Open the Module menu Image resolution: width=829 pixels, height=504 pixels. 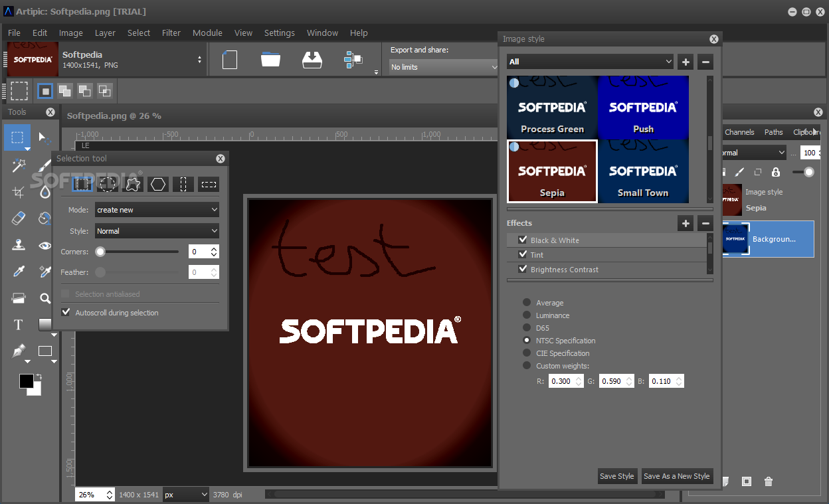click(x=207, y=33)
